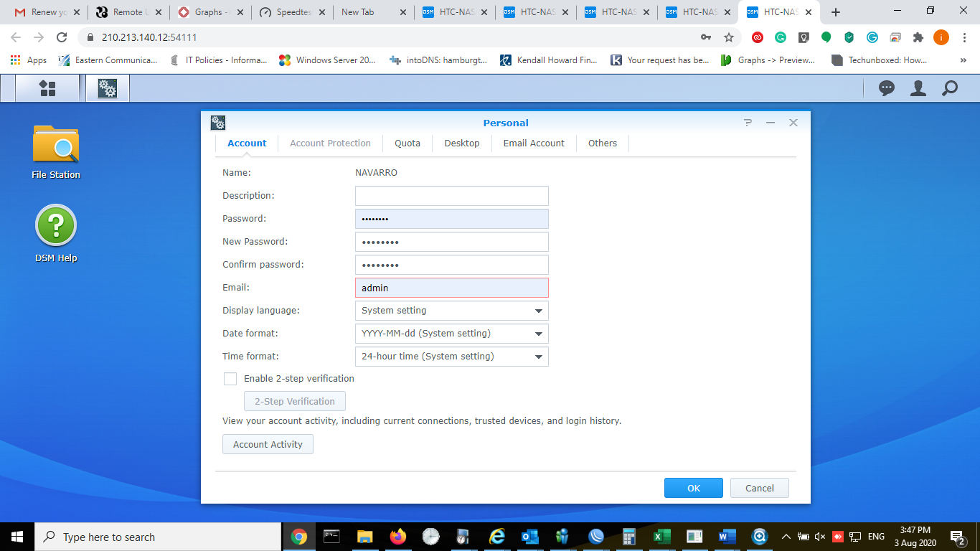Click the help question mark in Personal window
Image resolution: width=980 pixels, height=551 pixels.
748,123
